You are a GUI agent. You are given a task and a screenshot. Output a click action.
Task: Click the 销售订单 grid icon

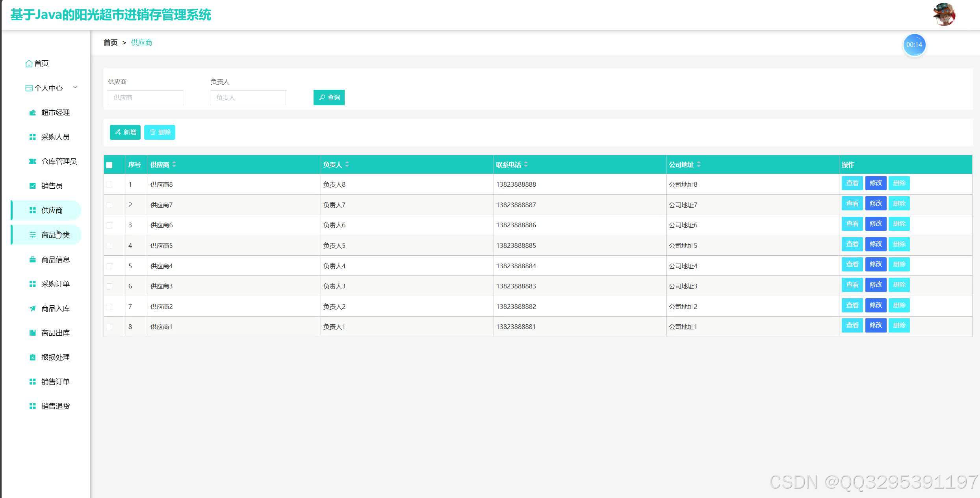point(33,382)
